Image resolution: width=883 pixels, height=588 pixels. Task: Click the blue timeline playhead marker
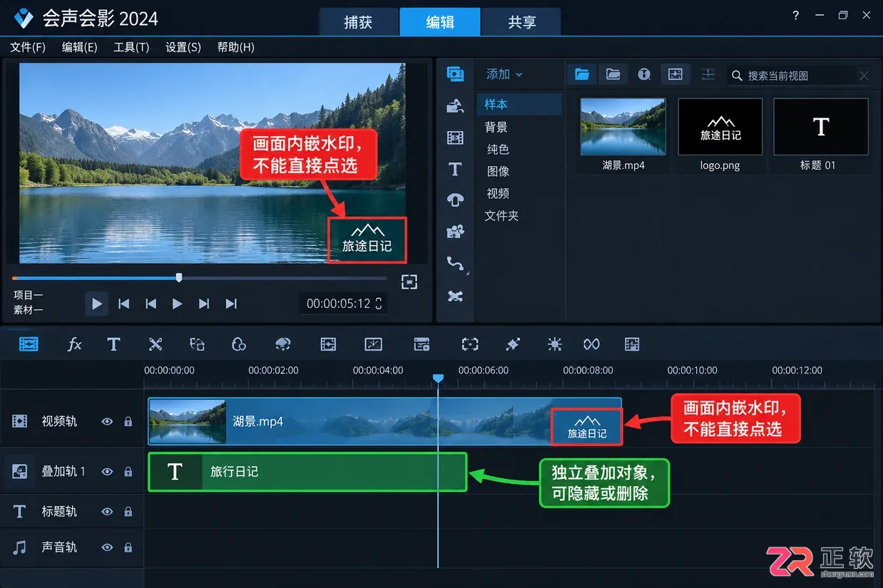[x=438, y=378]
